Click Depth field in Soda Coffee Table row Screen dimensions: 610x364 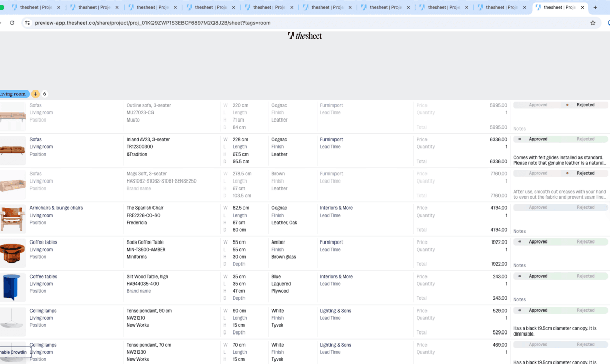click(239, 264)
